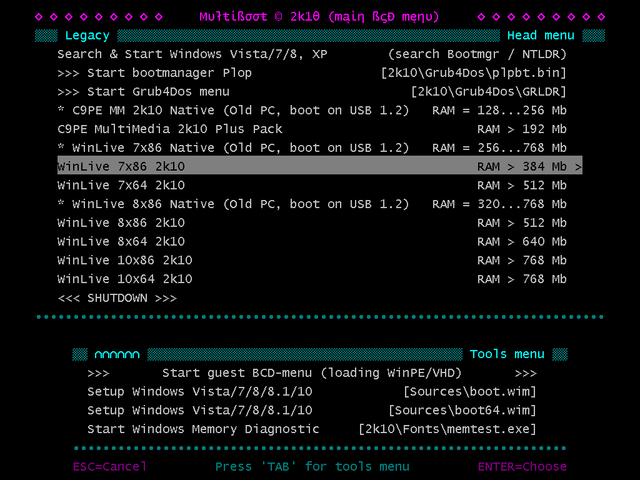Select WinLive 10x64 2k10 entry
The image size is (640, 480).
point(312,279)
